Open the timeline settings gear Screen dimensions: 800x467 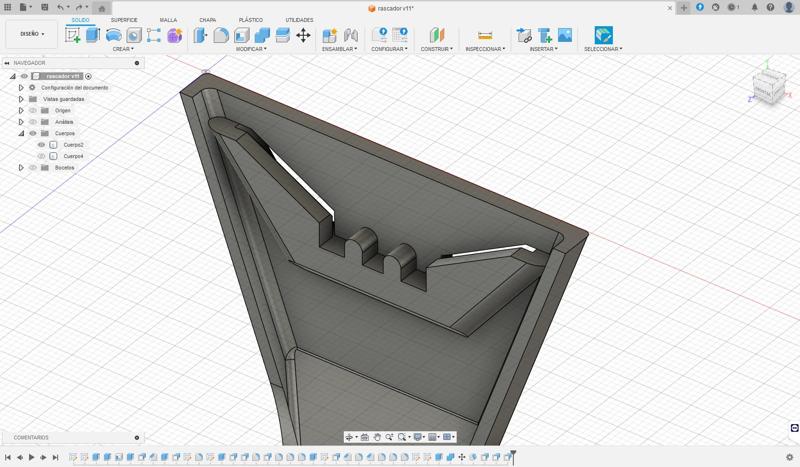789,457
